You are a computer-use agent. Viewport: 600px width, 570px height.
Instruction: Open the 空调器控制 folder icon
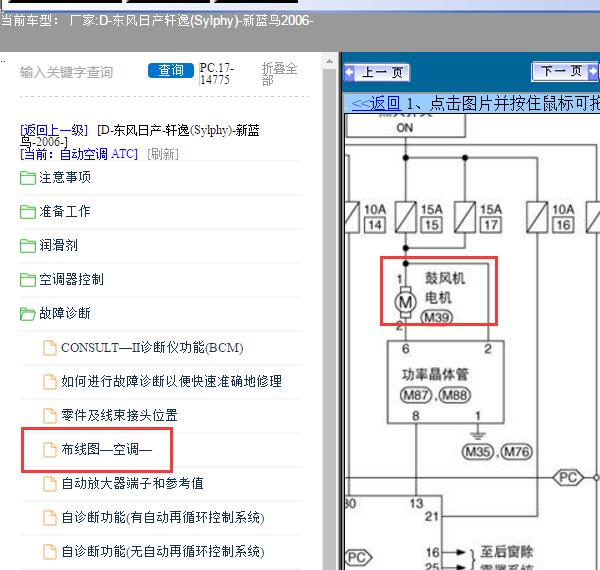[28, 280]
